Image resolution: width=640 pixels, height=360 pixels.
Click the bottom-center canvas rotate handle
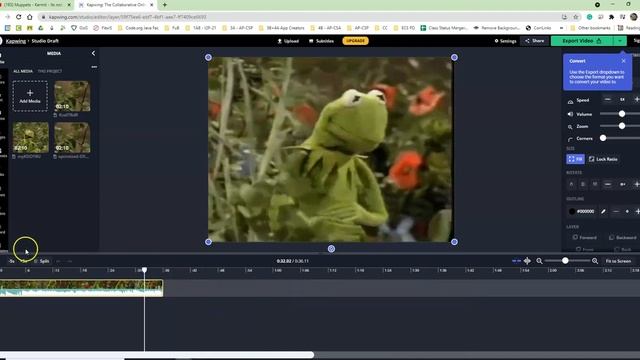pyautogui.click(x=331, y=249)
